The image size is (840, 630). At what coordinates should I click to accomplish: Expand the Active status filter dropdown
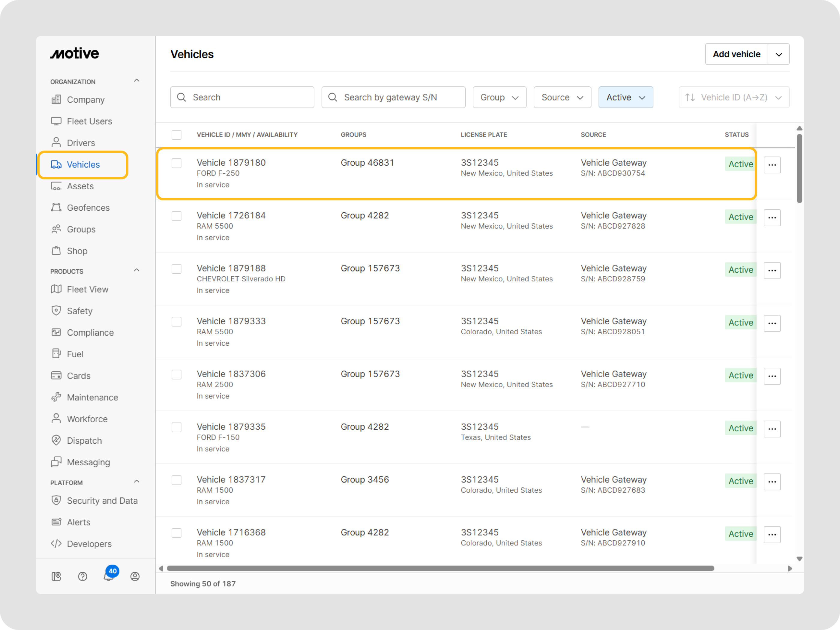coord(625,97)
